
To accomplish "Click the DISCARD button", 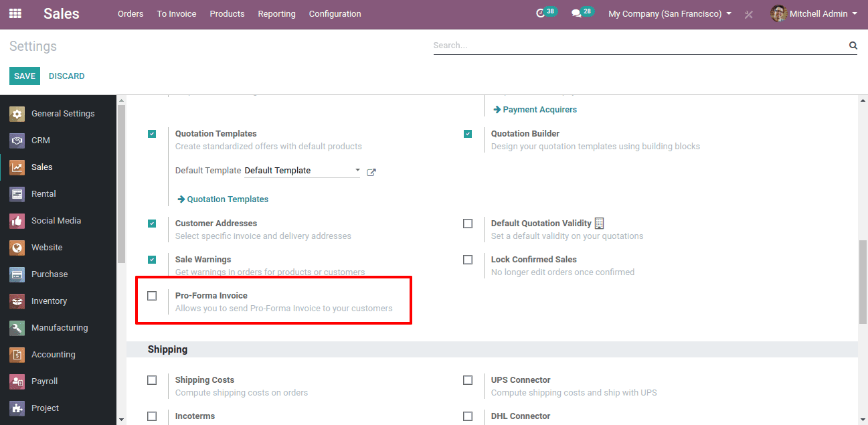I will [67, 76].
